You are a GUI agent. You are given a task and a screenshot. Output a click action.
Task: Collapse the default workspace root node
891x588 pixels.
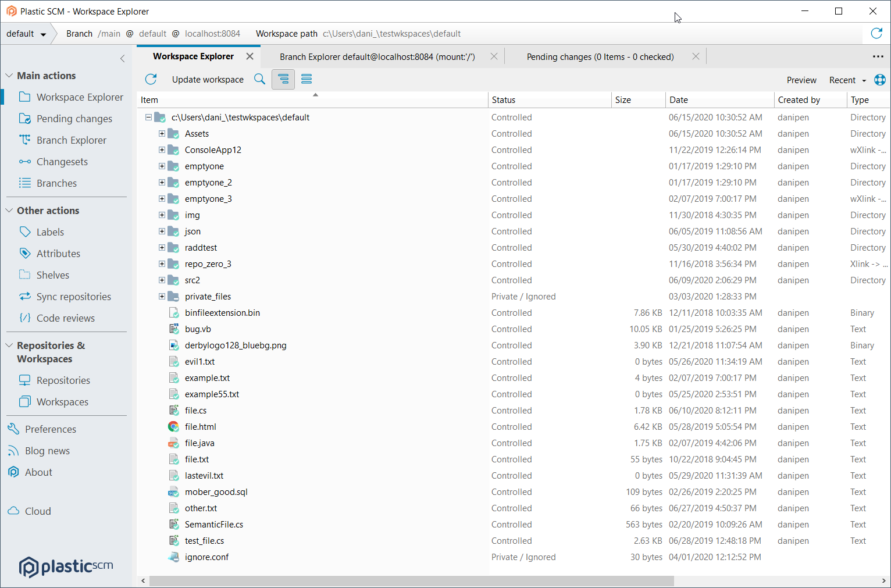point(148,117)
